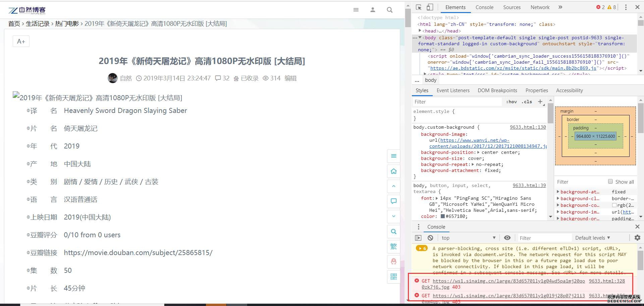Click the floating sidebar QR code icon
This screenshot has width=644, height=306.
tap(393, 277)
